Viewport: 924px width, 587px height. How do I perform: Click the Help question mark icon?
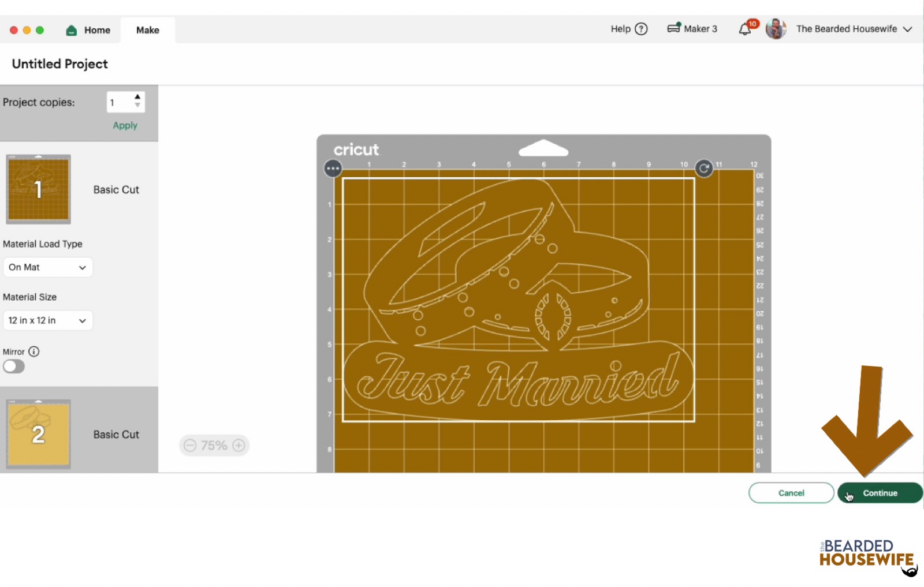(x=641, y=29)
